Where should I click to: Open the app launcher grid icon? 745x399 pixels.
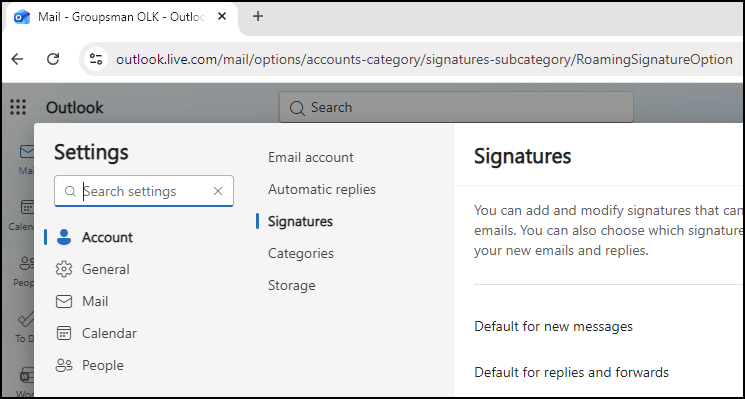tap(18, 107)
